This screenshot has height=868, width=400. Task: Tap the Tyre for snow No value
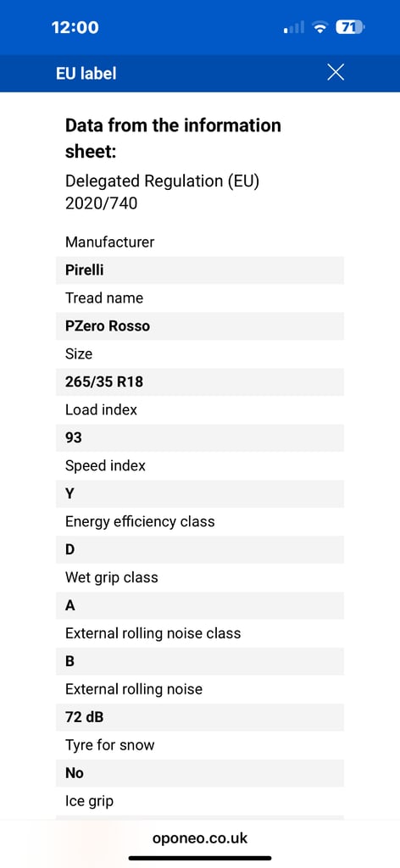coord(200,773)
